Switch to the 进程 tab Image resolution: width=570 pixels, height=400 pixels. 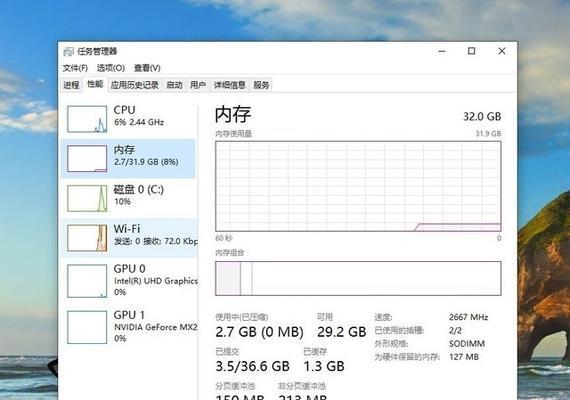pos(71,85)
